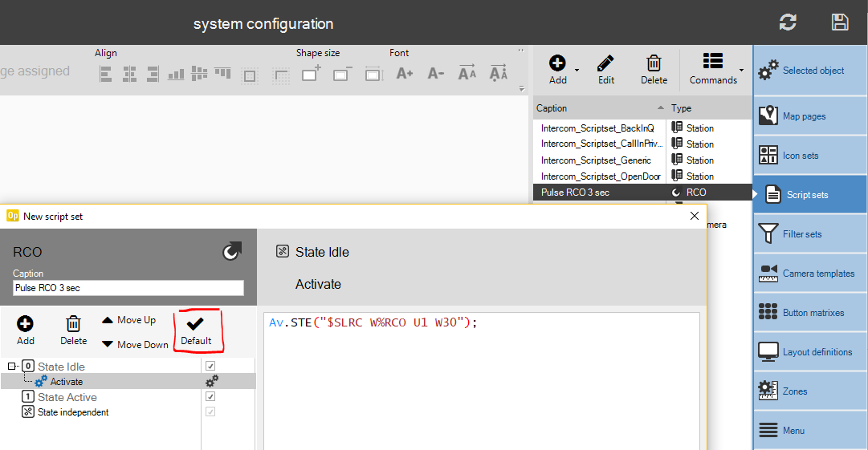Align objects left icon
Viewport: 868px width, 450px height.
pyautogui.click(x=105, y=74)
